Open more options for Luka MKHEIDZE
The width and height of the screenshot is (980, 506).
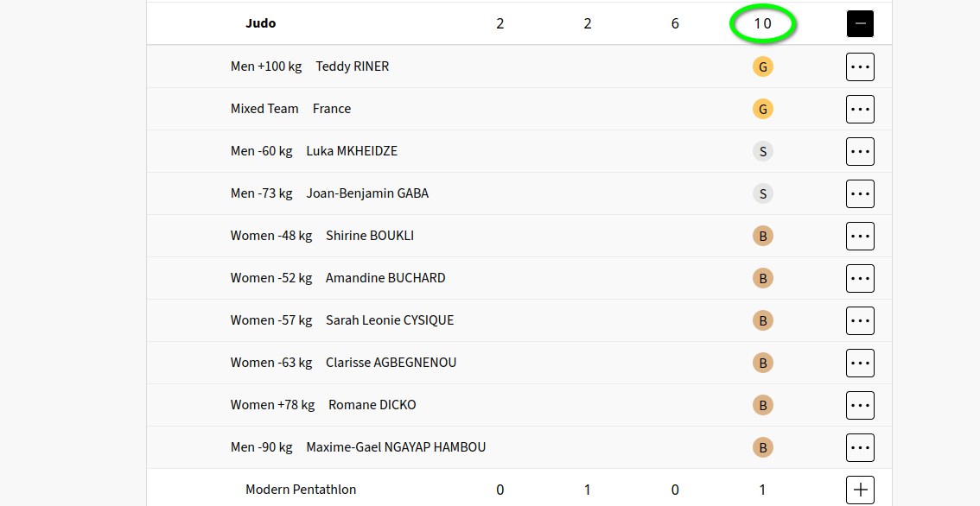point(860,151)
